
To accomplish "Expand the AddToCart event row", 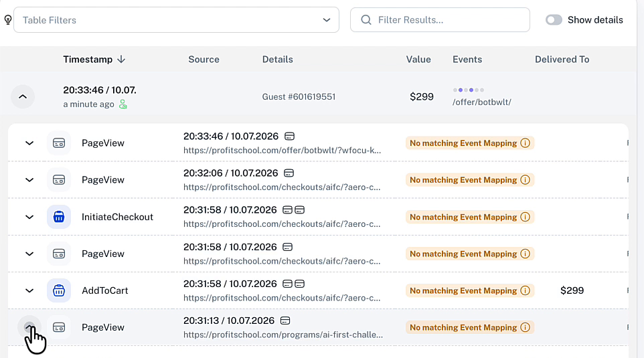I will tap(29, 290).
